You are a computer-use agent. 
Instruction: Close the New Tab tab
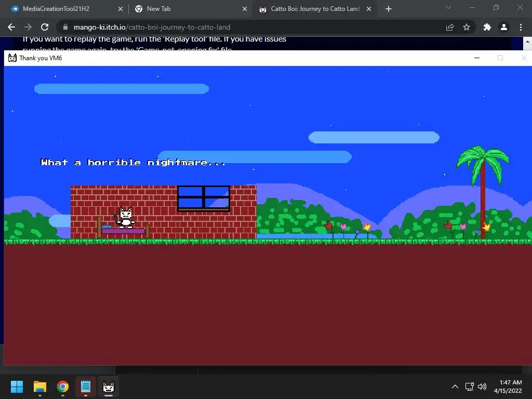pyautogui.click(x=245, y=9)
